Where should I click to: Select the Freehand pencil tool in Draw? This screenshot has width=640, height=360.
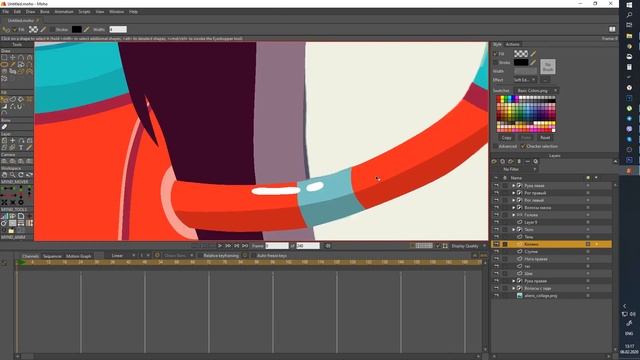tap(13, 64)
